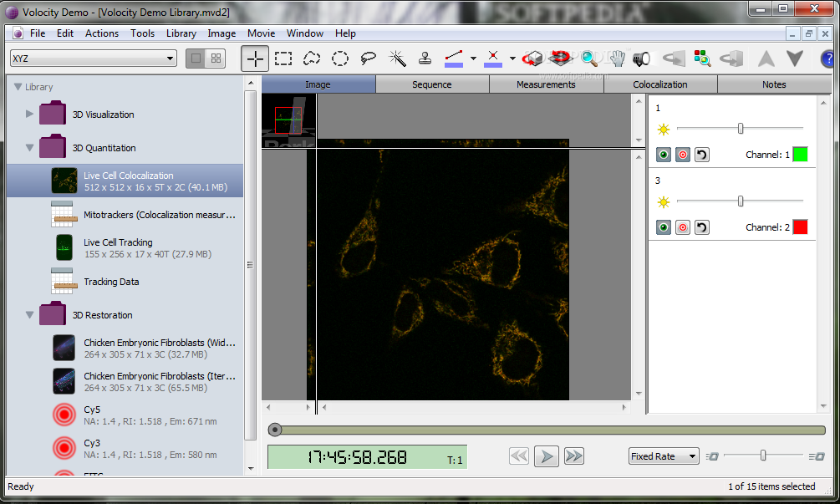Click the playback speed slider handle
The image size is (840, 504).
point(763,456)
